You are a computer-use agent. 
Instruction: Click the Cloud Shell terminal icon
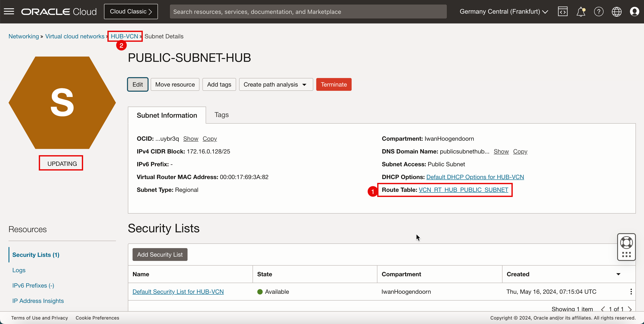tap(562, 12)
